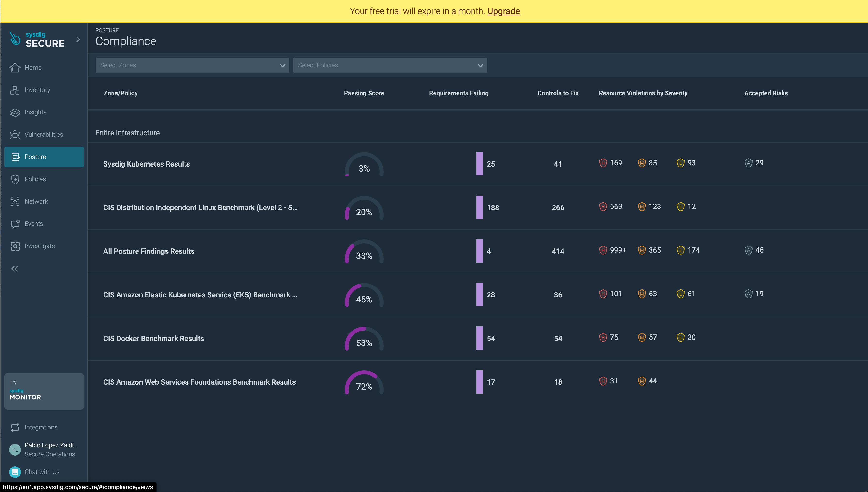868x492 pixels.
Task: Click the requirements failing bar for 54
Action: point(480,338)
